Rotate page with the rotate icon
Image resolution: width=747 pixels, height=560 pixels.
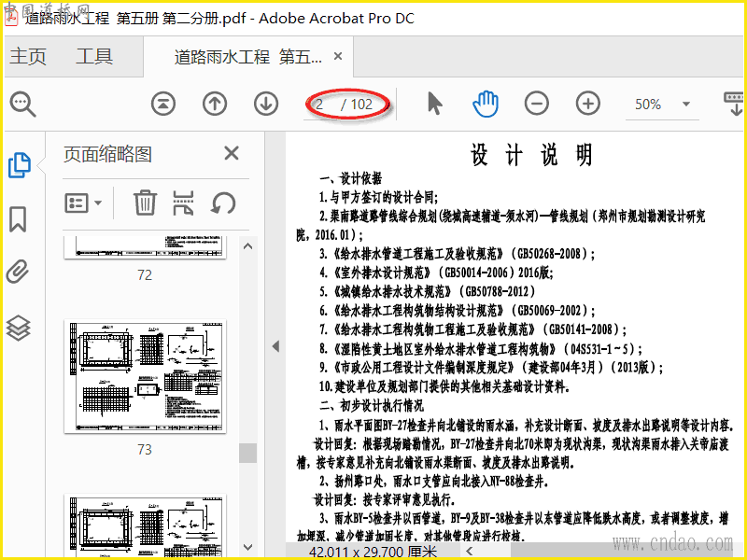point(223,203)
